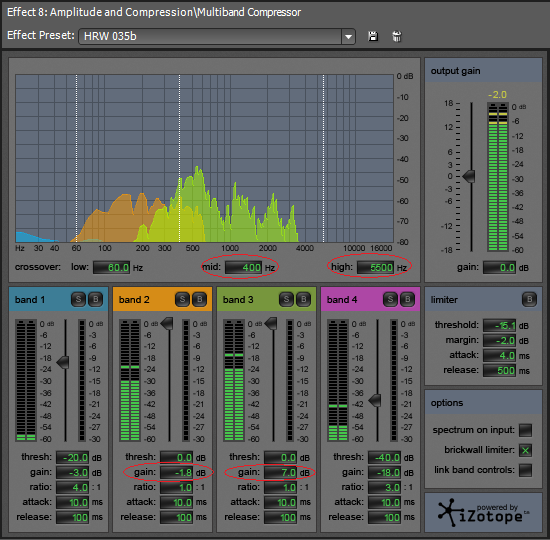This screenshot has width=550, height=540.
Task: Open the Effect Preset dropdown arrow
Action: point(348,36)
